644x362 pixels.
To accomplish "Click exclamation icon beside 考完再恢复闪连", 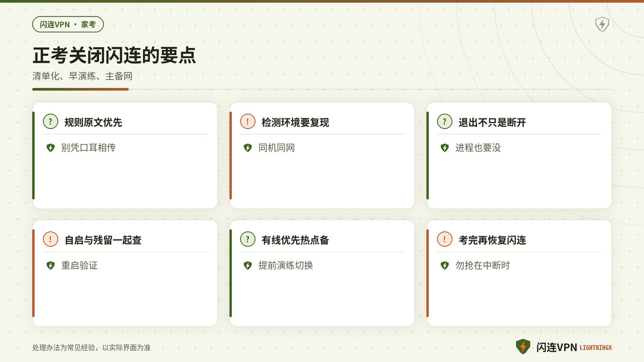I will click(444, 240).
